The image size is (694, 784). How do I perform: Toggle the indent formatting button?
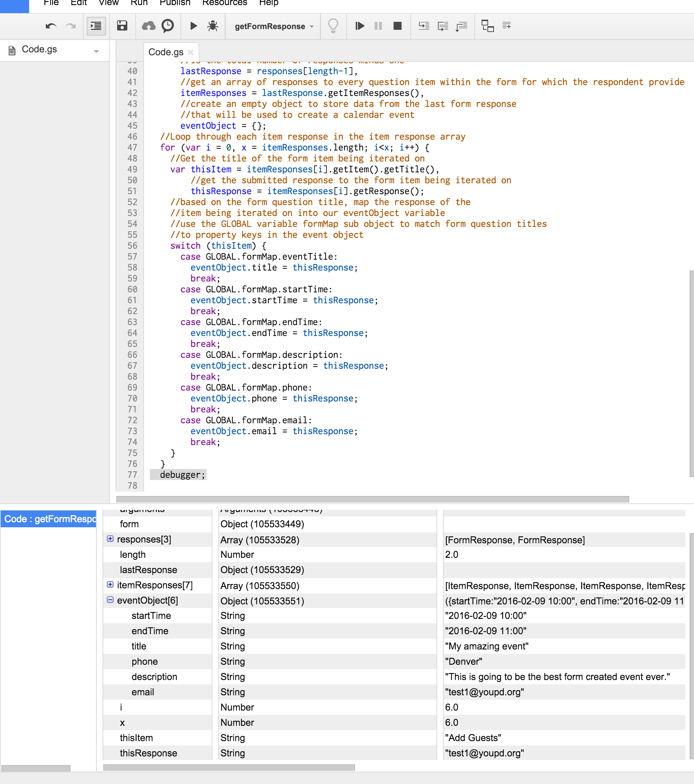point(96,26)
